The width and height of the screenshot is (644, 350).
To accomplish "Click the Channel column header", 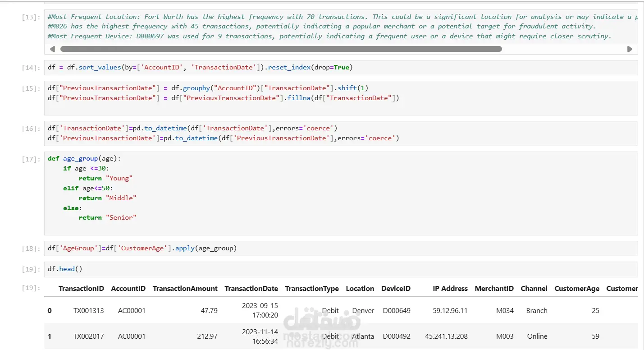I will coord(534,289).
